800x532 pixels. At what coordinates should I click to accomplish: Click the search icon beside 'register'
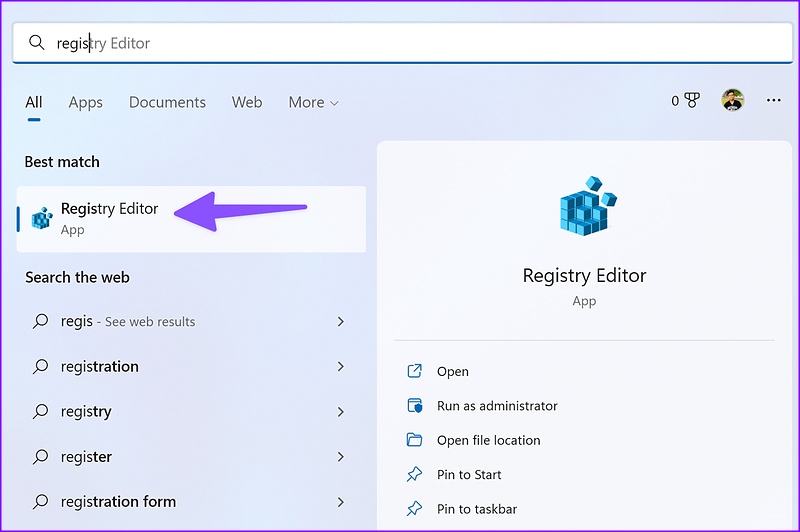40,457
